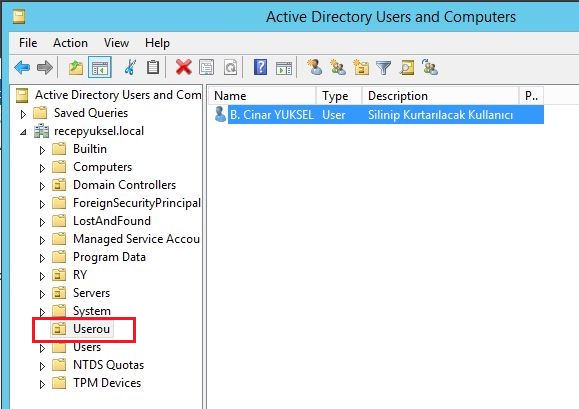Image resolution: width=579 pixels, height=409 pixels.
Task: Select the Userou tree item
Action: [x=91, y=329]
